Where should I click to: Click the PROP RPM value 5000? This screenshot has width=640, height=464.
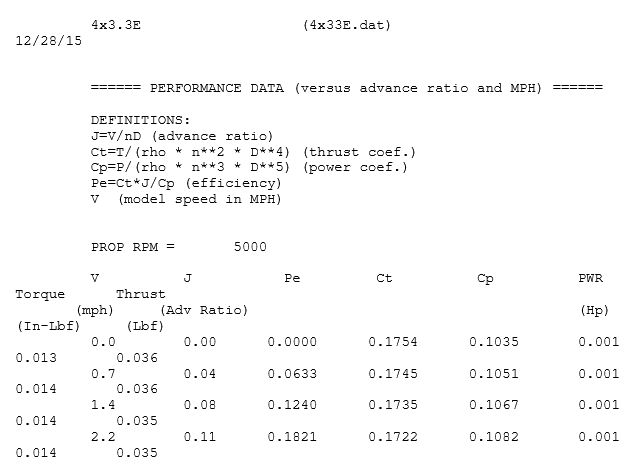tap(250, 247)
